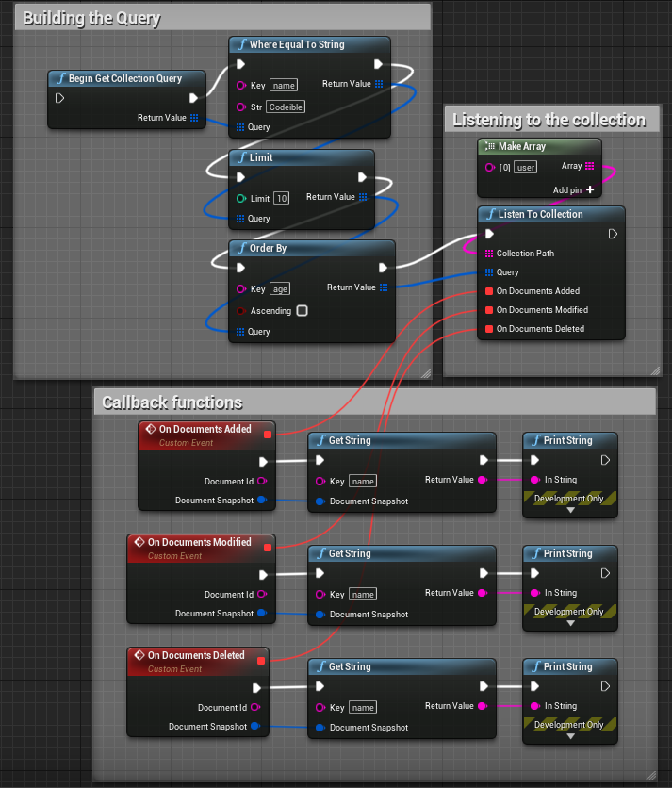Click Key 'name' field in the second Get String
Viewport: 672px width, 788px height.
click(362, 595)
